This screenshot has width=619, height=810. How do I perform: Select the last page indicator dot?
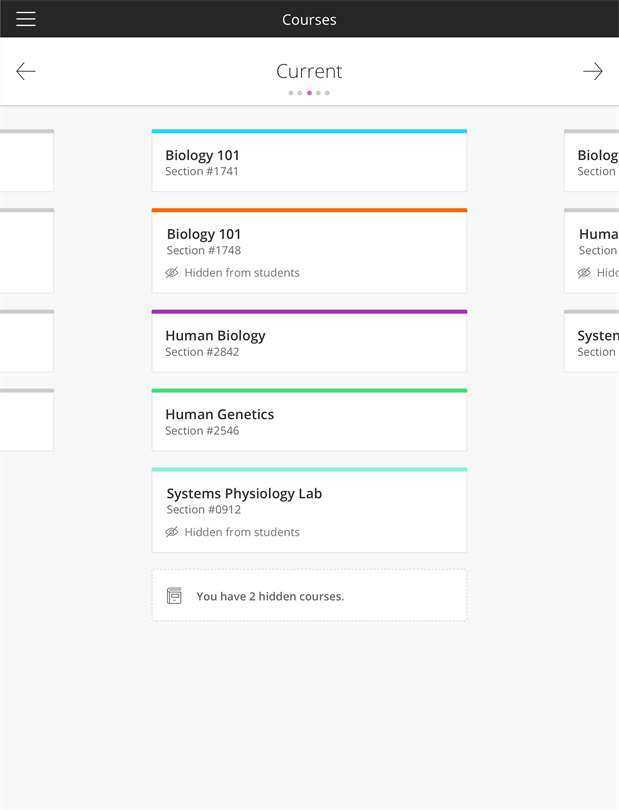[327, 93]
